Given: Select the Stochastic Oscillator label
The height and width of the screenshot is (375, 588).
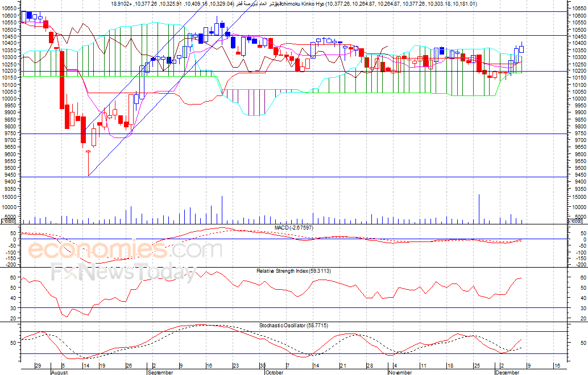Looking at the screenshot, I should pos(293,326).
